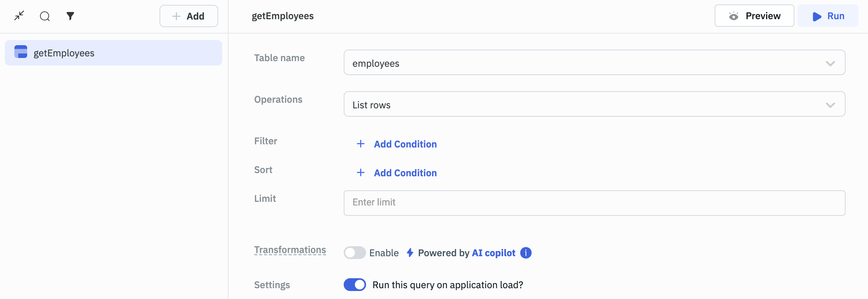This screenshot has height=299, width=868.
Task: Click the chevron on Table name field
Action: pos(830,63)
